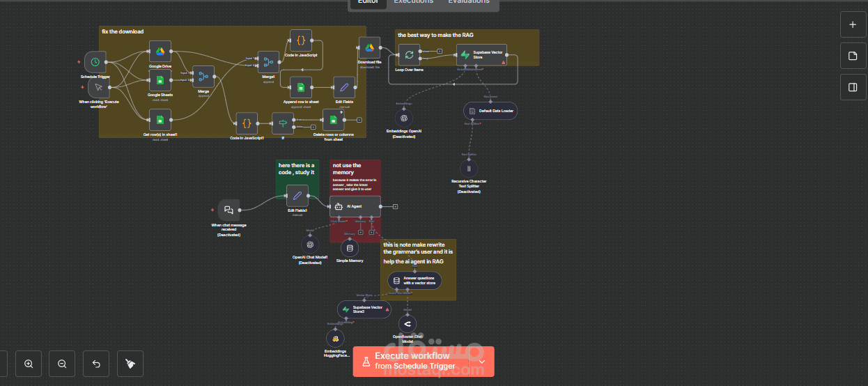The image size is (868, 386).
Task: Select the OpenRouter Chat Model node
Action: pos(408,323)
